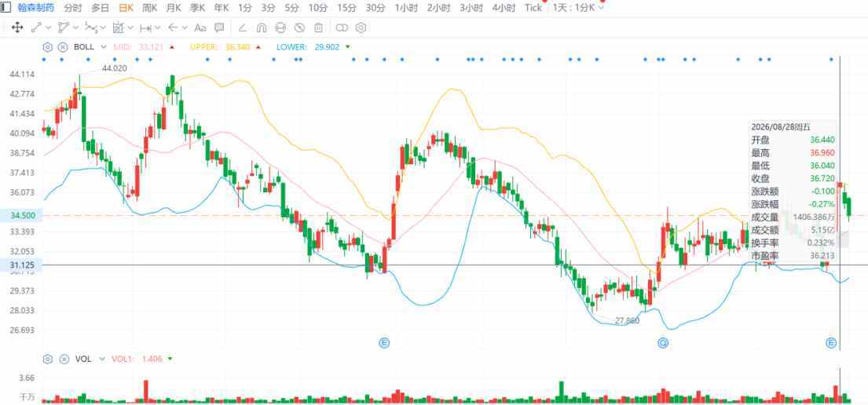Viewport: 868px width, 405px height.
Task: Switch to 多日 multi-day tab
Action: coord(101,8)
